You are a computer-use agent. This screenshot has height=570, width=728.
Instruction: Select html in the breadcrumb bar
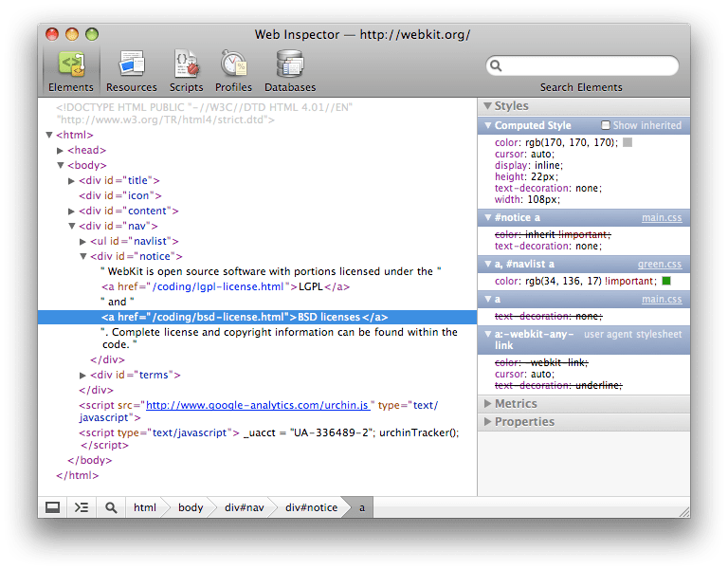pyautogui.click(x=145, y=507)
